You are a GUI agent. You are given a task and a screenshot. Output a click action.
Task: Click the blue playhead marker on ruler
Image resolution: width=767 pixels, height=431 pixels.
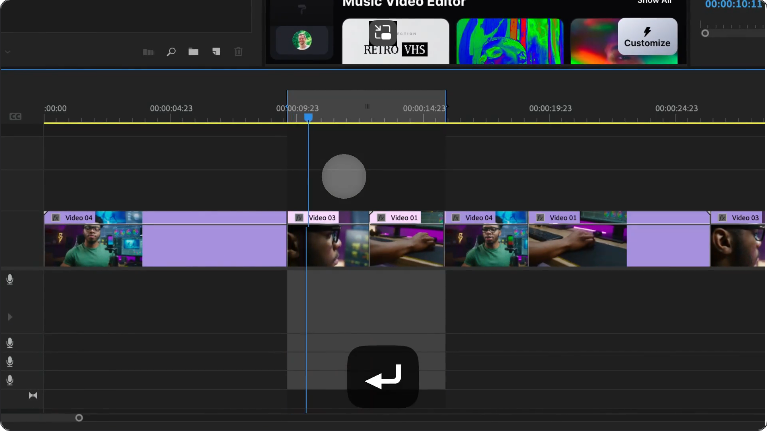(308, 118)
